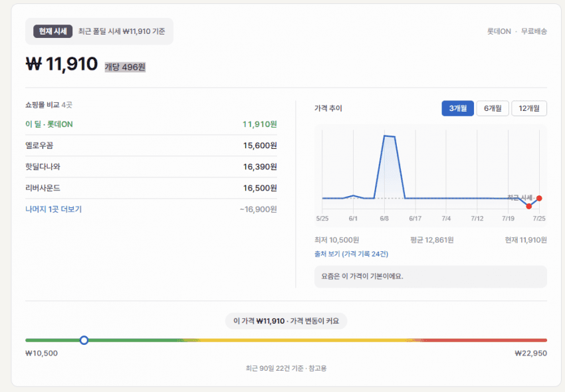This screenshot has height=392, width=565.
Task: Click the 현재 11,910원 stat
Action: 526,240
